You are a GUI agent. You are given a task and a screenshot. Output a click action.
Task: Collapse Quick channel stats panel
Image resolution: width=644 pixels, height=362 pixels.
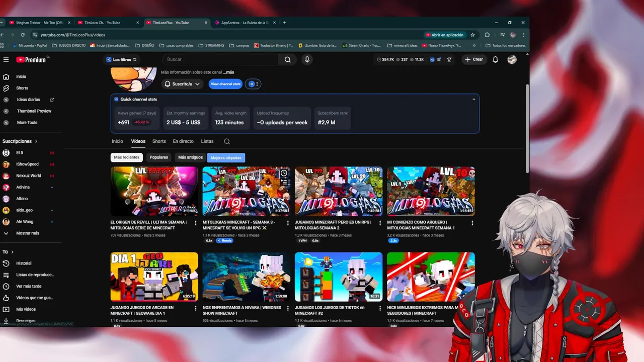coord(473,100)
